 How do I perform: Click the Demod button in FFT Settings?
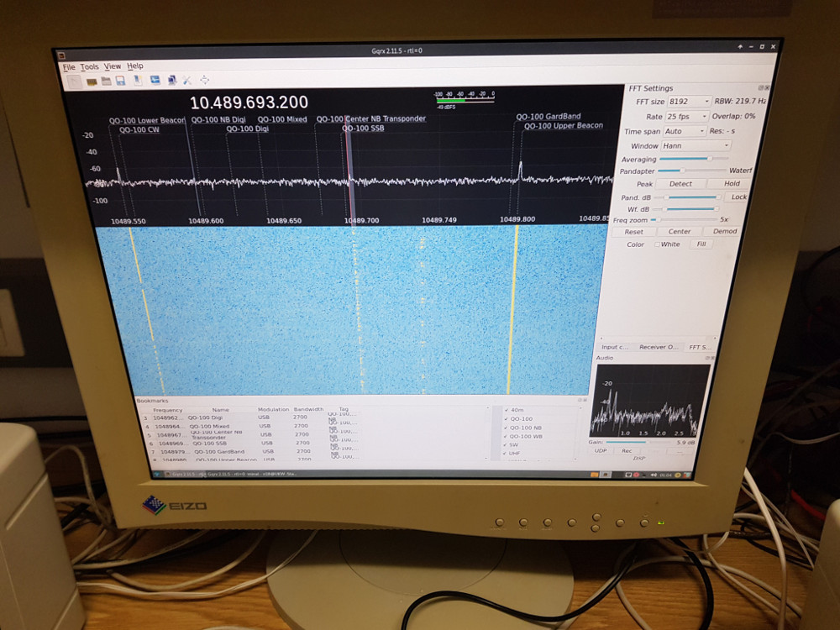click(724, 232)
